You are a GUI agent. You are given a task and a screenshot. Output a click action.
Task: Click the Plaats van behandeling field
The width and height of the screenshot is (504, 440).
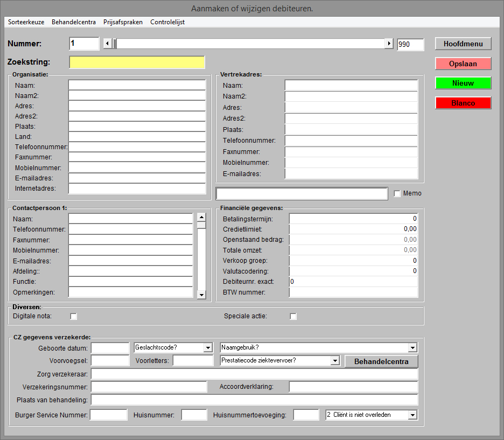(x=255, y=400)
